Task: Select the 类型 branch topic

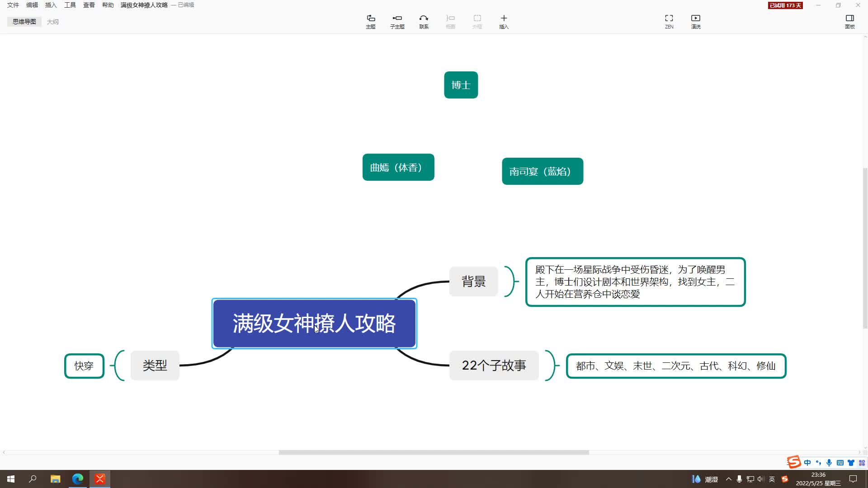Action: coord(155,365)
